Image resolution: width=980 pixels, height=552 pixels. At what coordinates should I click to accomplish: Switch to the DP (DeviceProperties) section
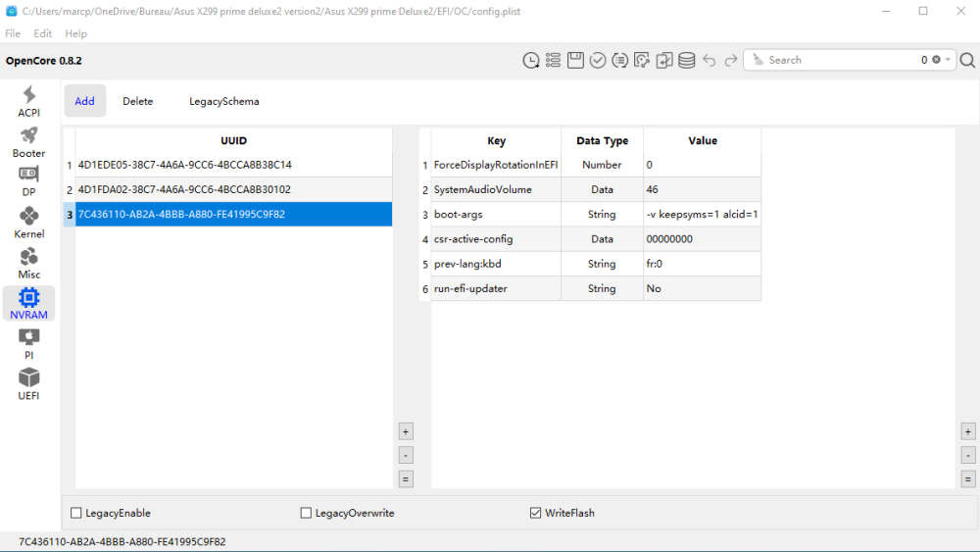coord(28,182)
